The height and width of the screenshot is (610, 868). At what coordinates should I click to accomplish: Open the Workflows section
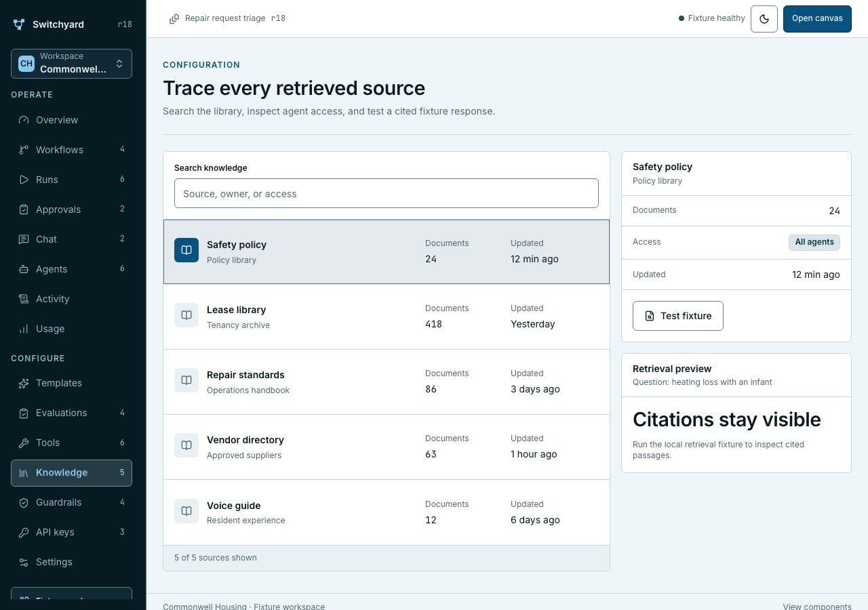(71, 150)
